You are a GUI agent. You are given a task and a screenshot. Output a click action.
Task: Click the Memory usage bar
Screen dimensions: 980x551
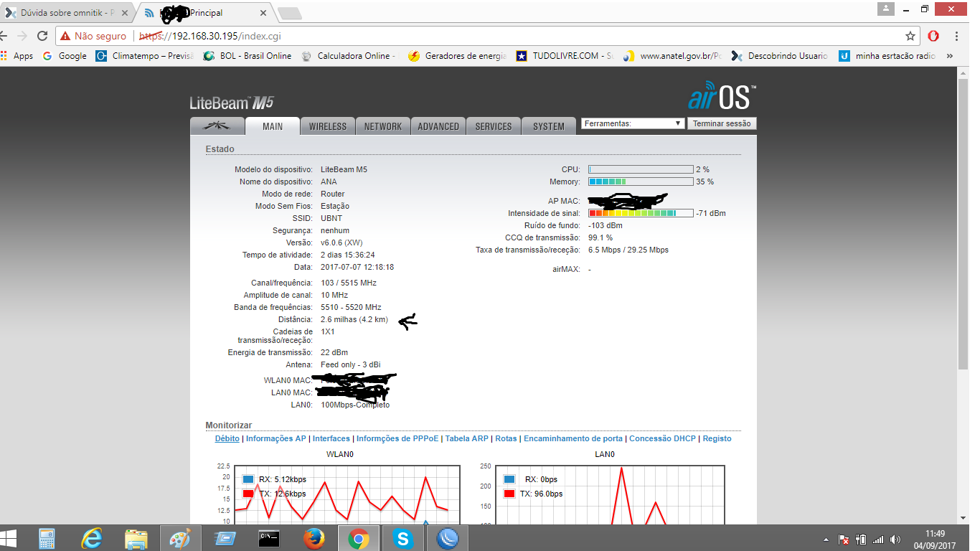coord(641,182)
